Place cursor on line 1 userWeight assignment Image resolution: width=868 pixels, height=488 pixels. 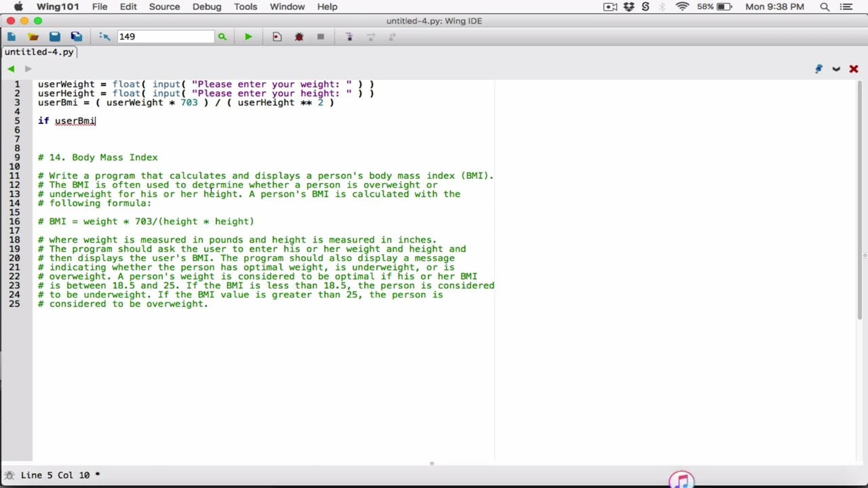coord(205,84)
